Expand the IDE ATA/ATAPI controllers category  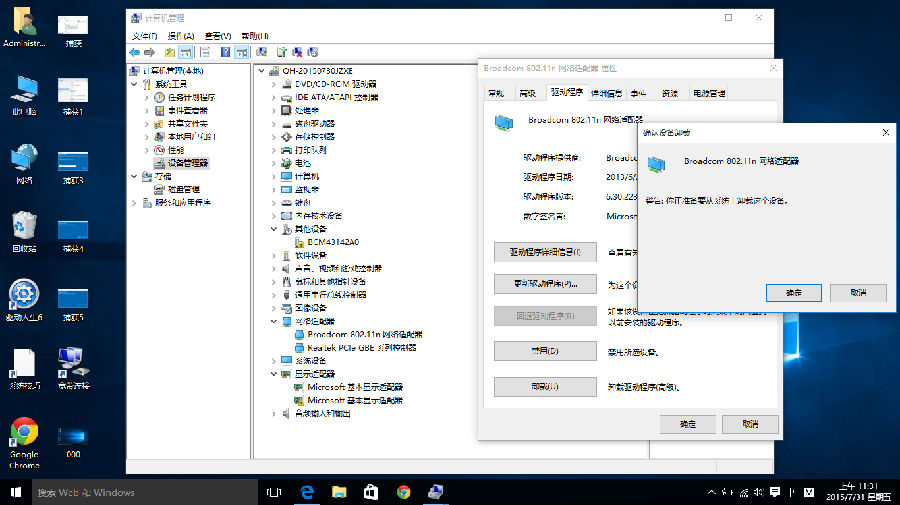tap(274, 97)
